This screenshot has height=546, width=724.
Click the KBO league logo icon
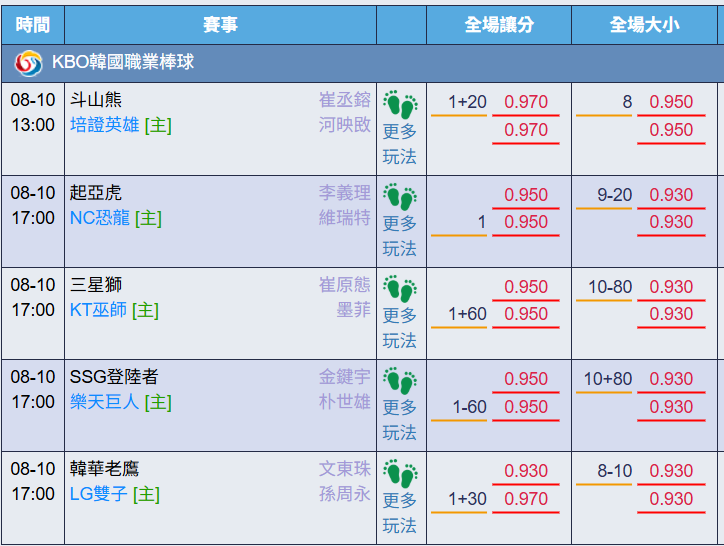click(x=28, y=63)
